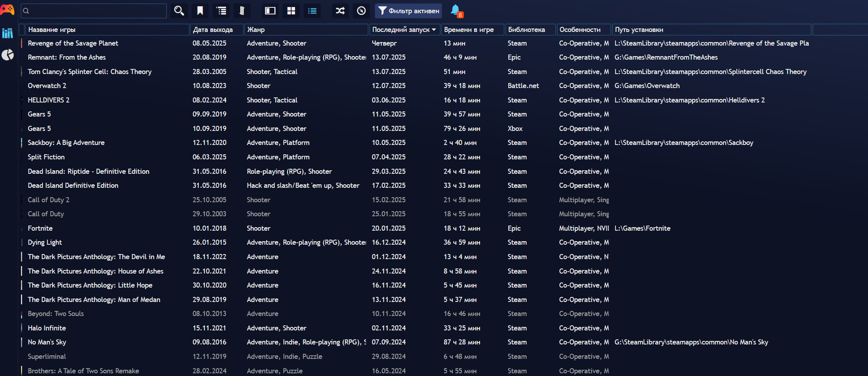Screen dimensions: 868x376
Task: Open the Library view from the sidebar
Action: tap(7, 33)
